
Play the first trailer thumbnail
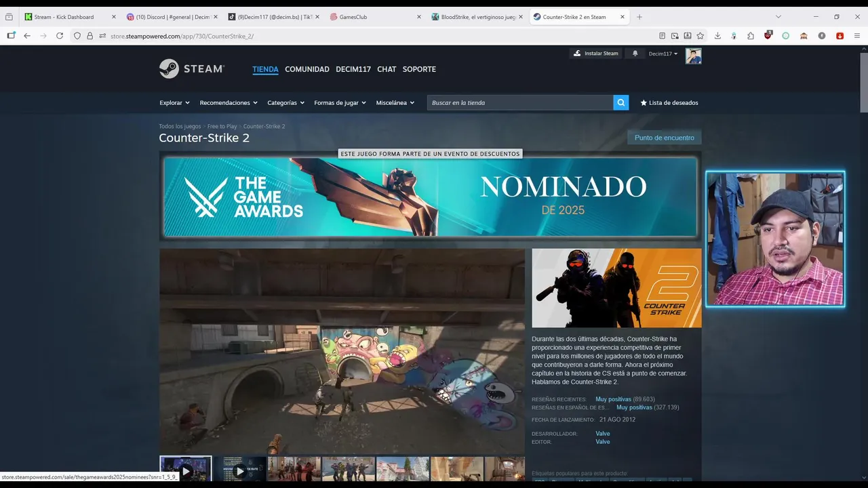pyautogui.click(x=186, y=469)
